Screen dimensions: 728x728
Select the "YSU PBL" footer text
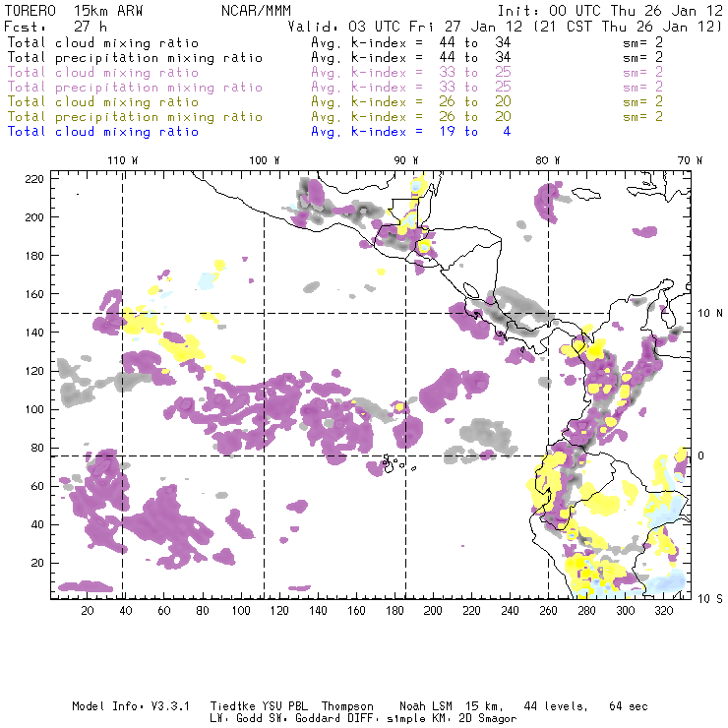point(285,706)
